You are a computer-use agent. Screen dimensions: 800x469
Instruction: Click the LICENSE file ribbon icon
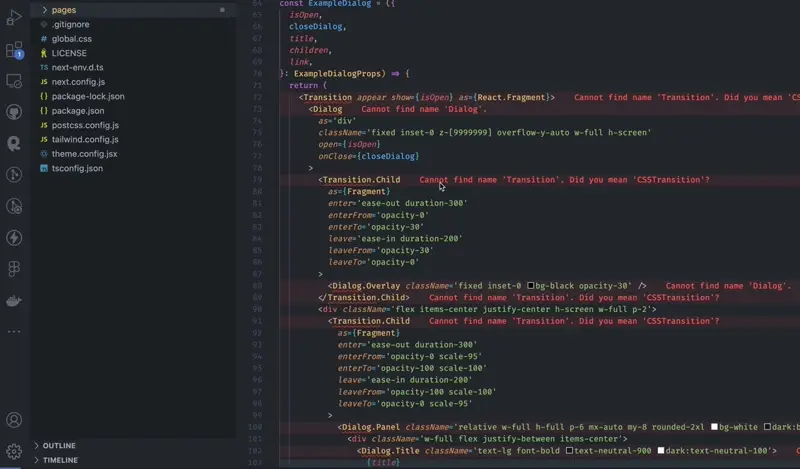(x=44, y=53)
